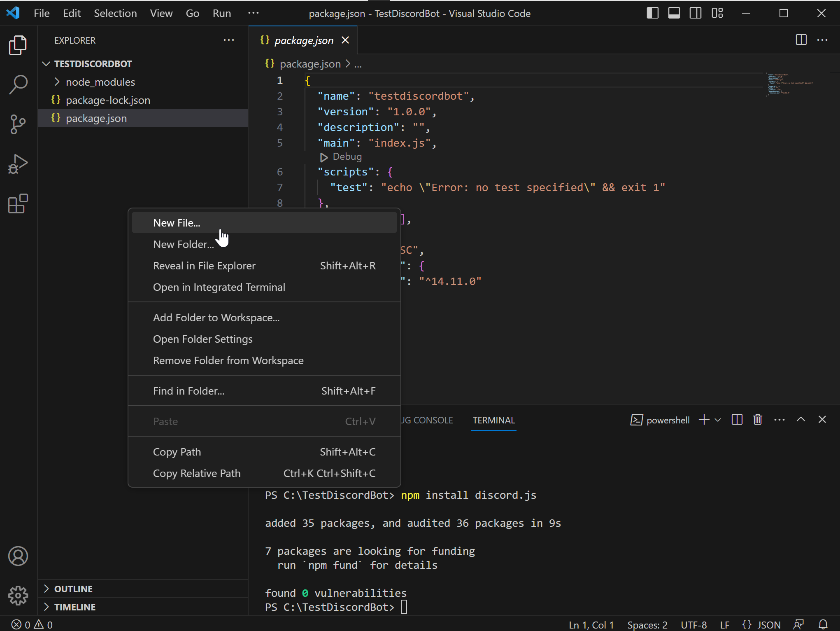Viewport: 840px width, 631px height.
Task: Open the Selection menu
Action: [x=115, y=13]
